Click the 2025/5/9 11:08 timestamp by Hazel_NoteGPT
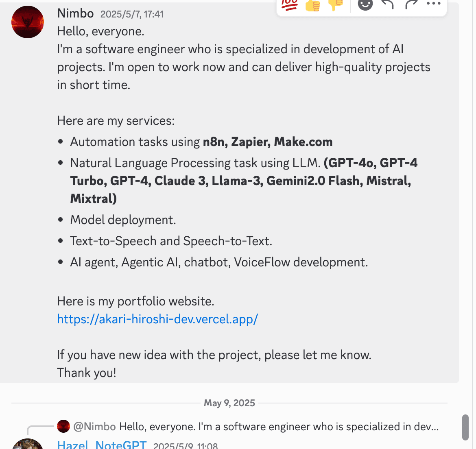 click(186, 446)
